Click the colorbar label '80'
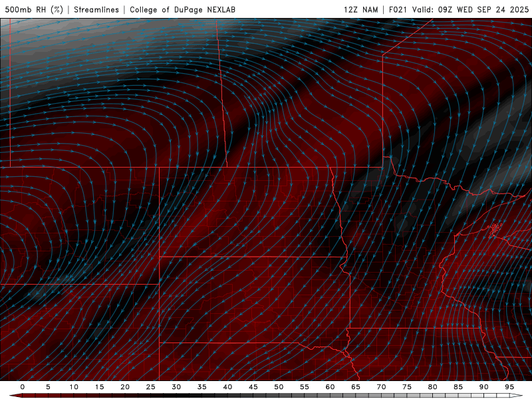This screenshot has width=532, height=399. coord(432,387)
